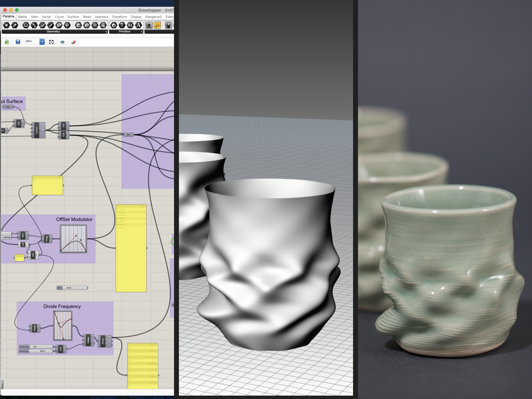Screen dimensions: 532x399
Task: Select the Integer primitive icon showing 7
Action: (122, 25)
